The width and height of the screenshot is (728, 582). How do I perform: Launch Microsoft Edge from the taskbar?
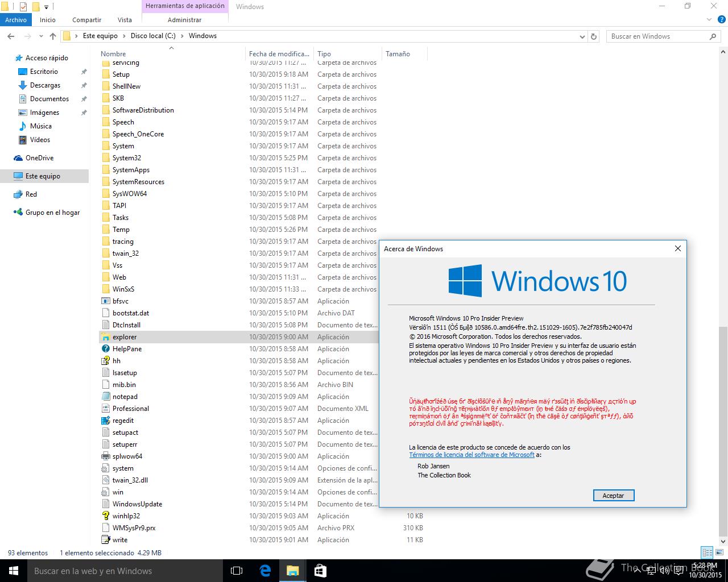(x=265, y=571)
